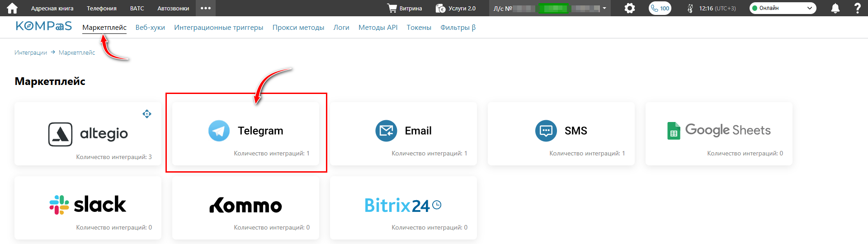Image resolution: width=868 pixels, height=244 pixels.
Task: Open the Витрина shopping cart
Action: [x=405, y=8]
